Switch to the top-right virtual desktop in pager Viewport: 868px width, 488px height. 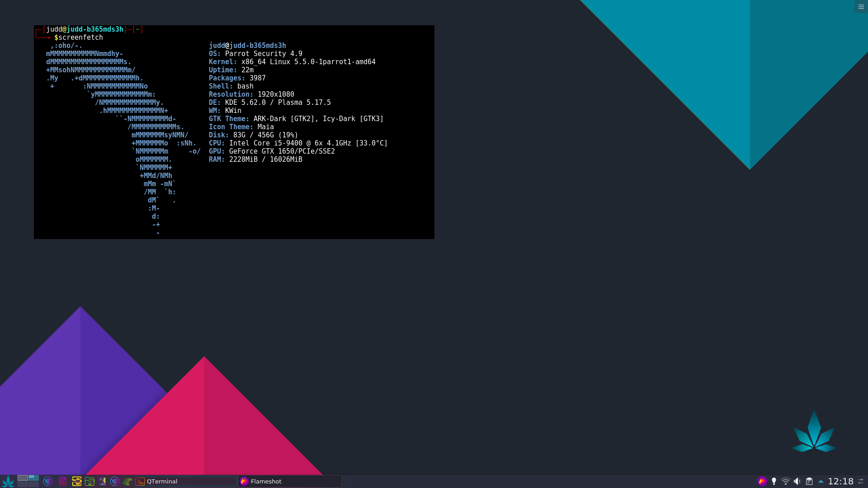tap(33, 478)
